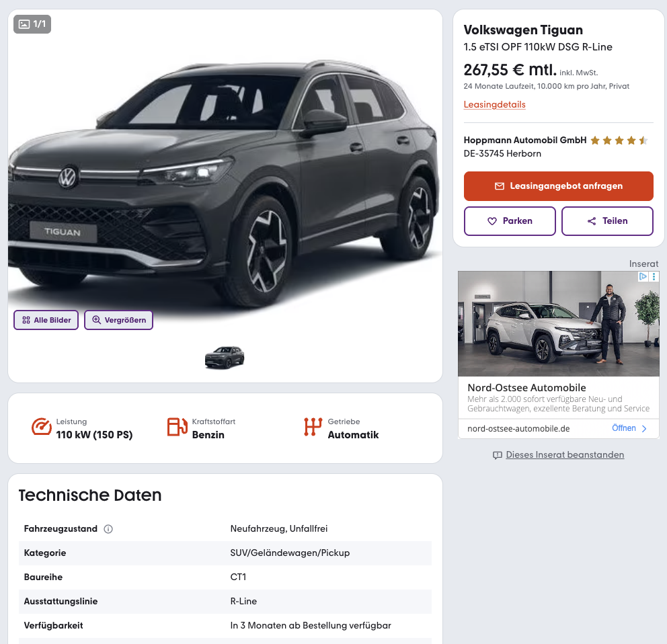Click the AdChoices icon on the advert
The height and width of the screenshot is (644, 667).
point(643,276)
